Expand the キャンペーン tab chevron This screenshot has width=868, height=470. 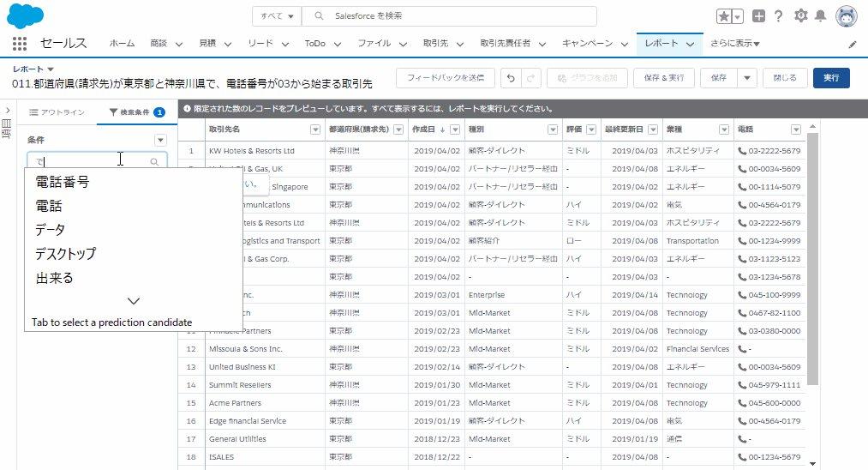coord(625,45)
